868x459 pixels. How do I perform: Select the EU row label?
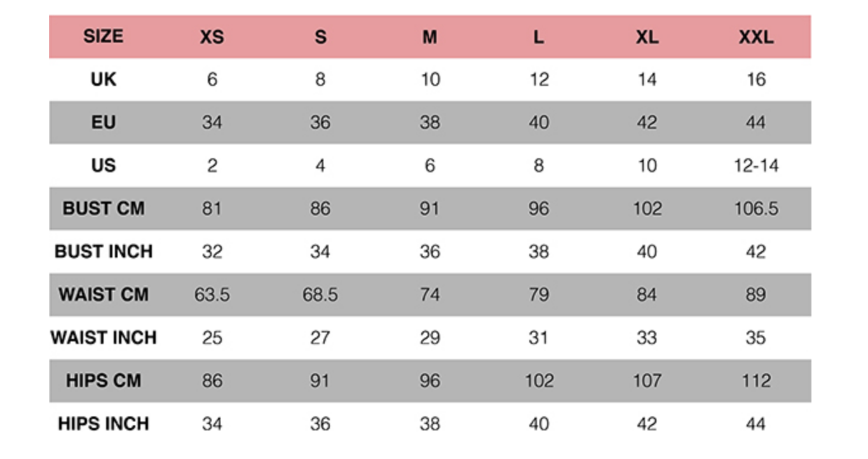tap(103, 122)
